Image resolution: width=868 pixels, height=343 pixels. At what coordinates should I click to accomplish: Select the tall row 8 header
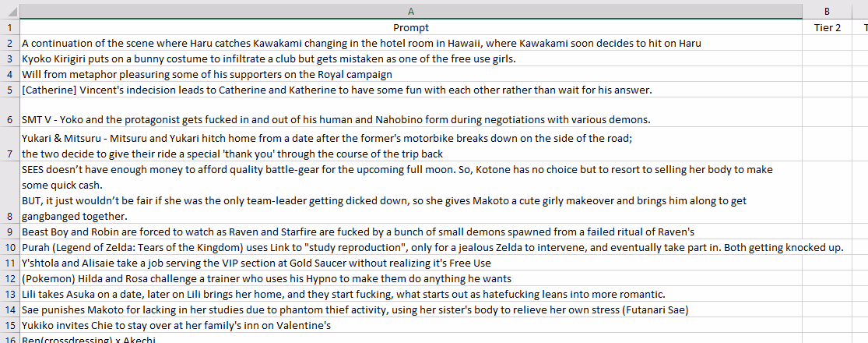[x=10, y=193]
